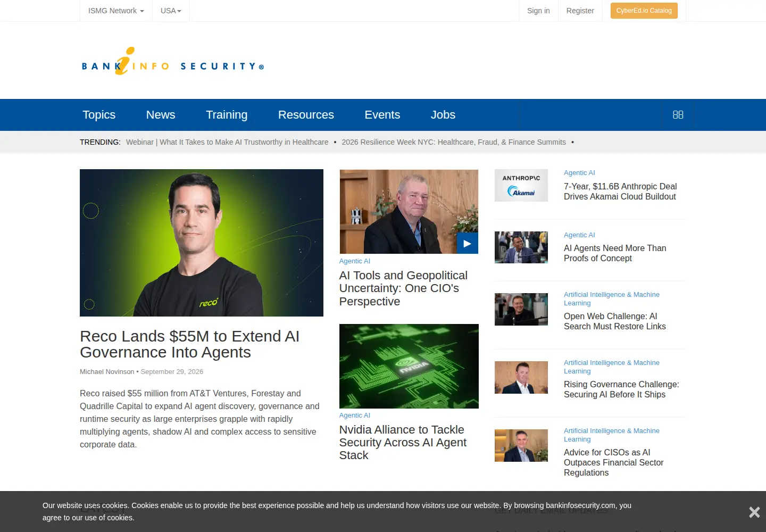Open thumbnail beside Advice for CISOs story

point(521,445)
